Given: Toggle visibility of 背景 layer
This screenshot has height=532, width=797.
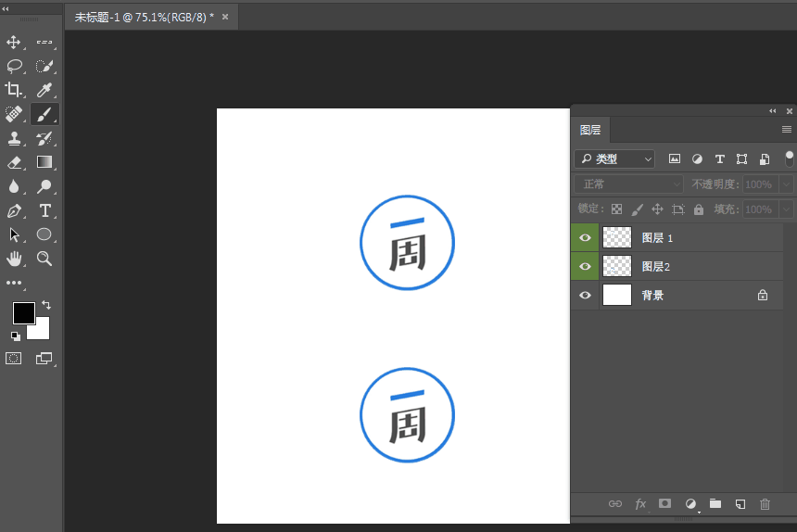Looking at the screenshot, I should tap(585, 296).
